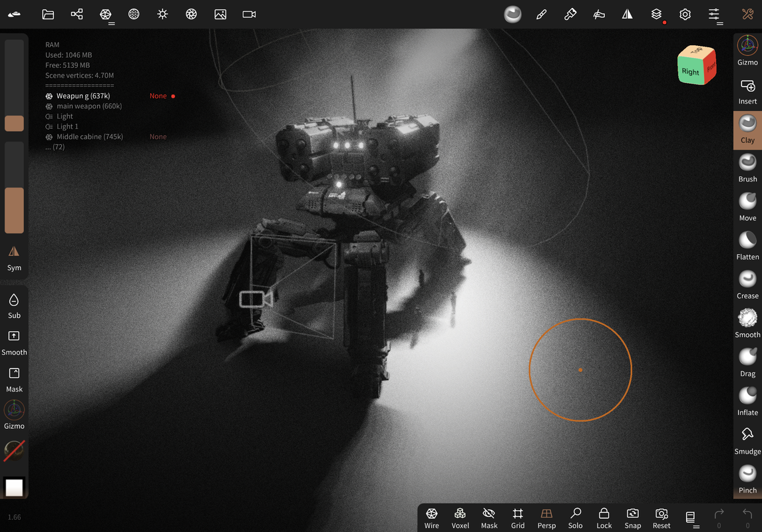Open the Camera menu
The height and width of the screenshot is (532, 762).
[x=250, y=14]
